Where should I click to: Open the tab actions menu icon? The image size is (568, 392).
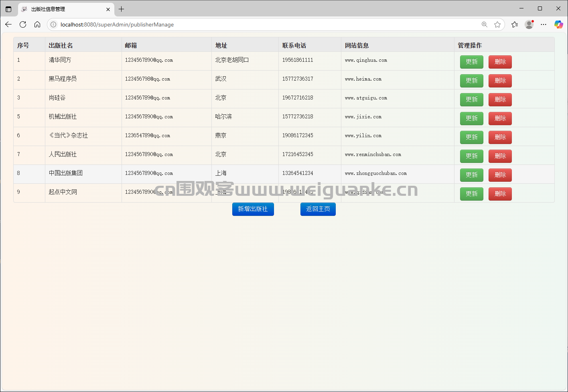[8, 9]
